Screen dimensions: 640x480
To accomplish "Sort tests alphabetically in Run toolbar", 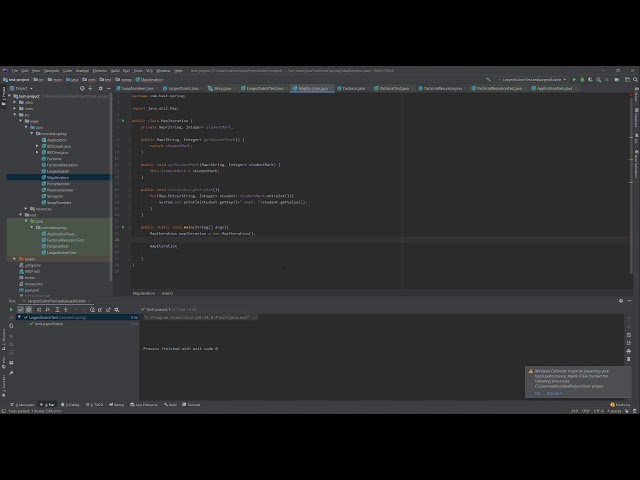I will click(x=39, y=309).
